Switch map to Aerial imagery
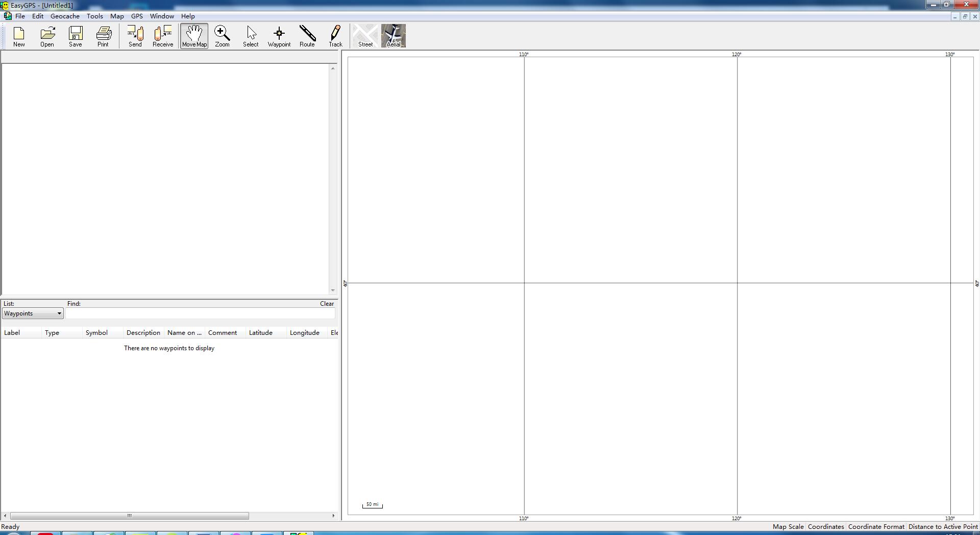This screenshot has width=980, height=535. tap(394, 36)
